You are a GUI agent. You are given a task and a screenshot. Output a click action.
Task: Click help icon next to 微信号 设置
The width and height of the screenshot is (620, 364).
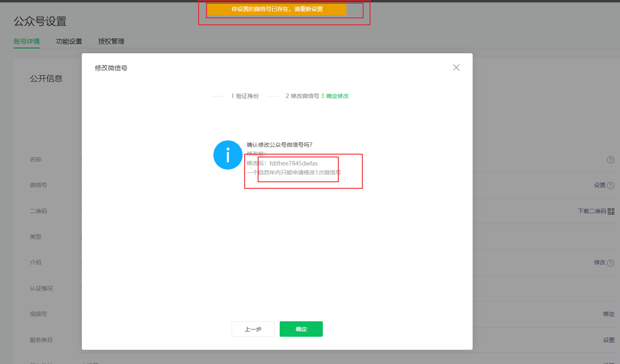[x=611, y=185]
